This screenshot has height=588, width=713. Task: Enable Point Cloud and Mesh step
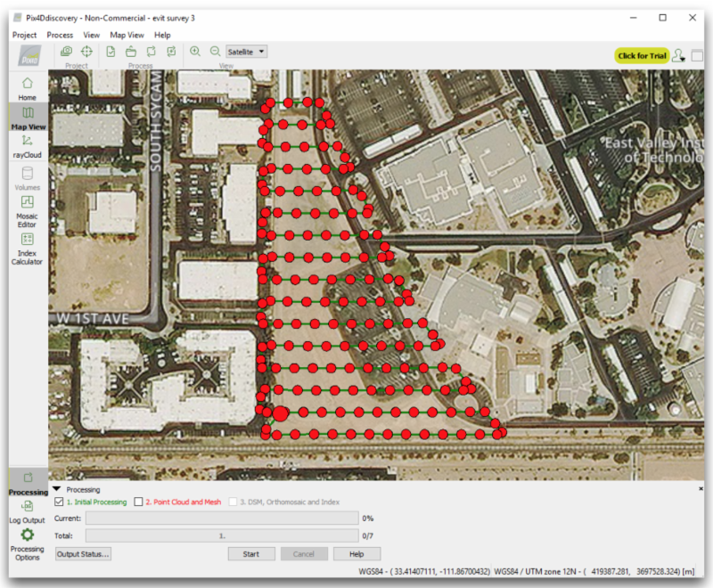click(x=138, y=502)
